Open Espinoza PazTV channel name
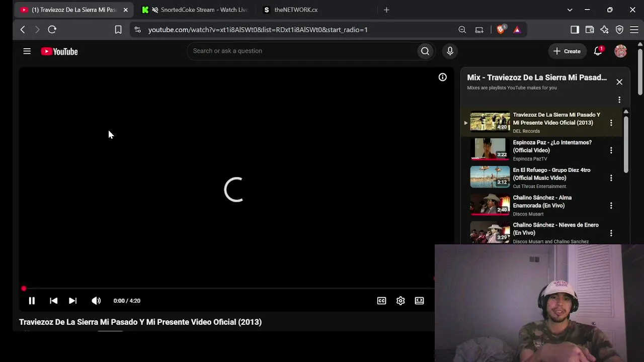The height and width of the screenshot is (362, 644). (x=530, y=159)
